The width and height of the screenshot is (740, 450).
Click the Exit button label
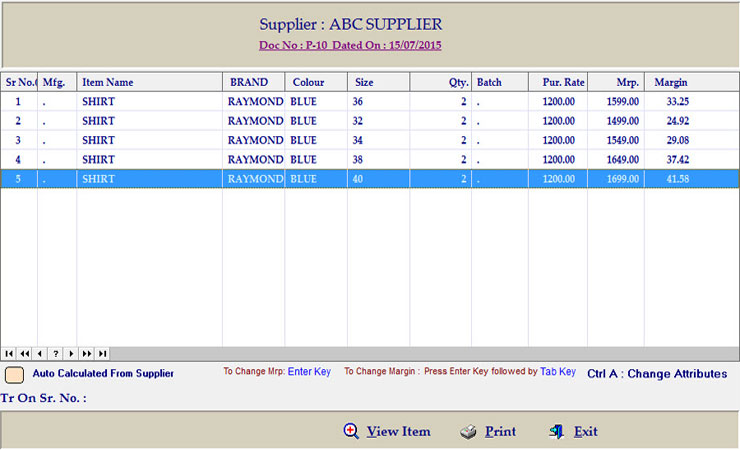pyautogui.click(x=586, y=432)
